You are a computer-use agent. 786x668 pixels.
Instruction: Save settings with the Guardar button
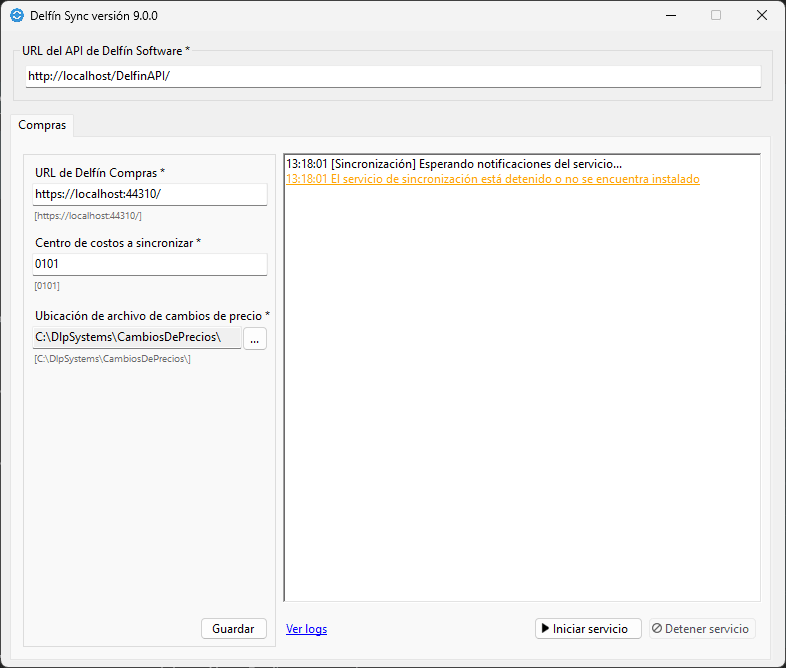(234, 629)
